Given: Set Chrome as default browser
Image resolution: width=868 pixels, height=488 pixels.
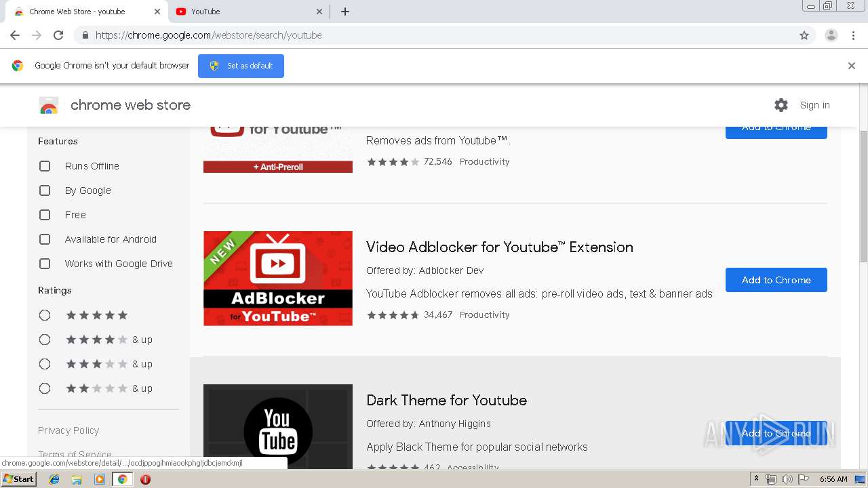Looking at the screenshot, I should click(x=241, y=66).
